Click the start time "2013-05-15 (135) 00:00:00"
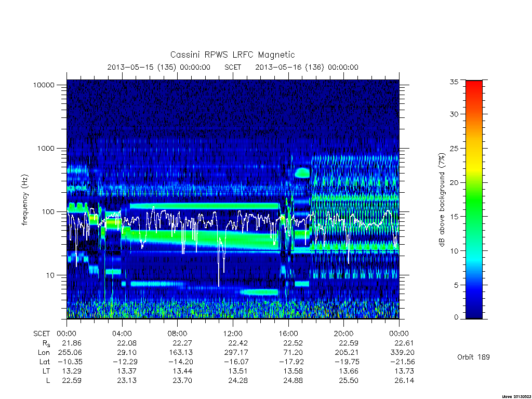This screenshot has width=532, height=399. [159, 67]
